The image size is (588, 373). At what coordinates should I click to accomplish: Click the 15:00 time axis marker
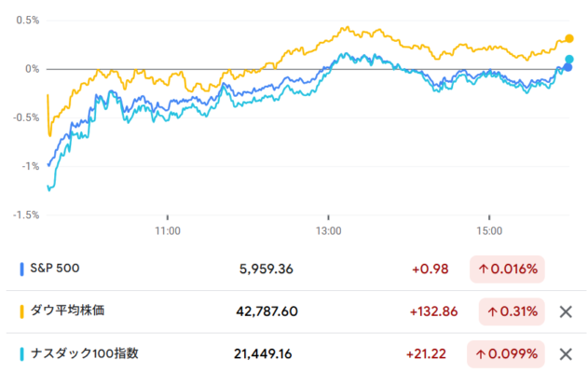point(489,230)
